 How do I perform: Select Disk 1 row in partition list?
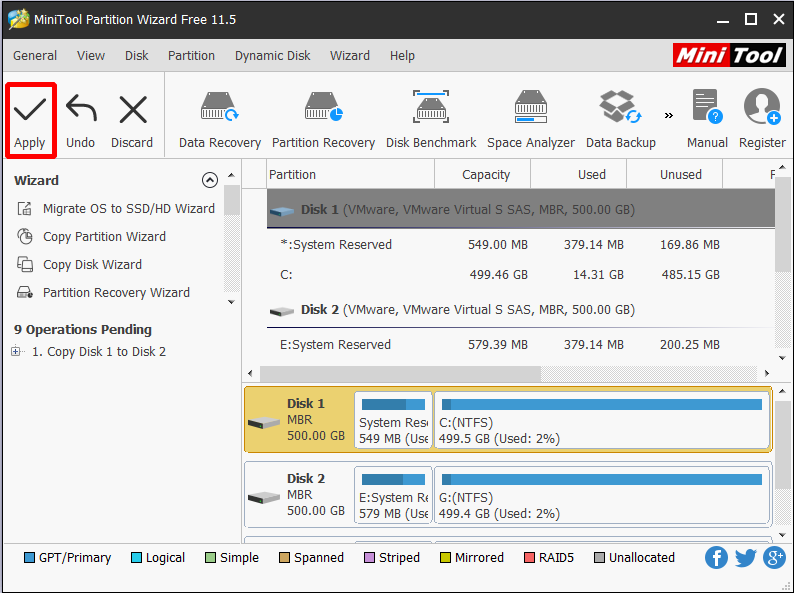[521, 209]
